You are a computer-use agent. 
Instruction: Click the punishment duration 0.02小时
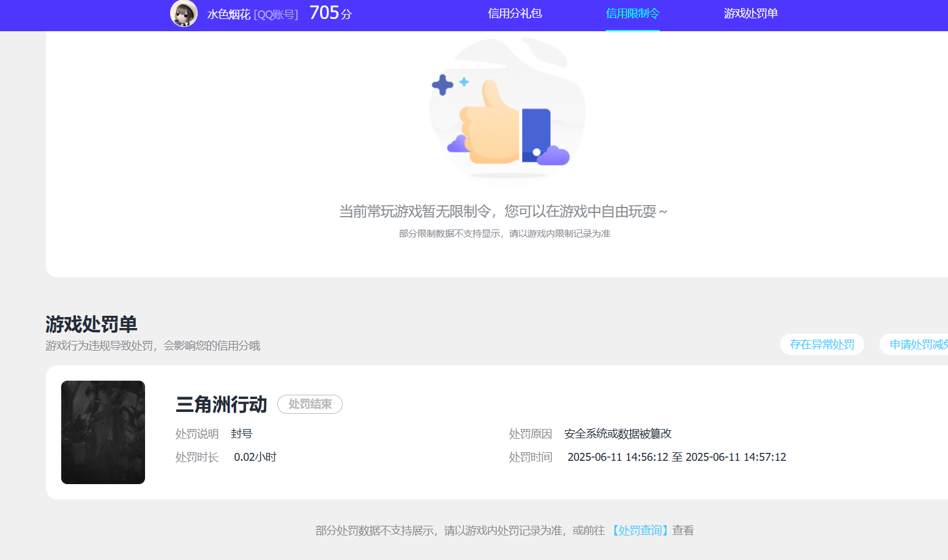pyautogui.click(x=255, y=457)
